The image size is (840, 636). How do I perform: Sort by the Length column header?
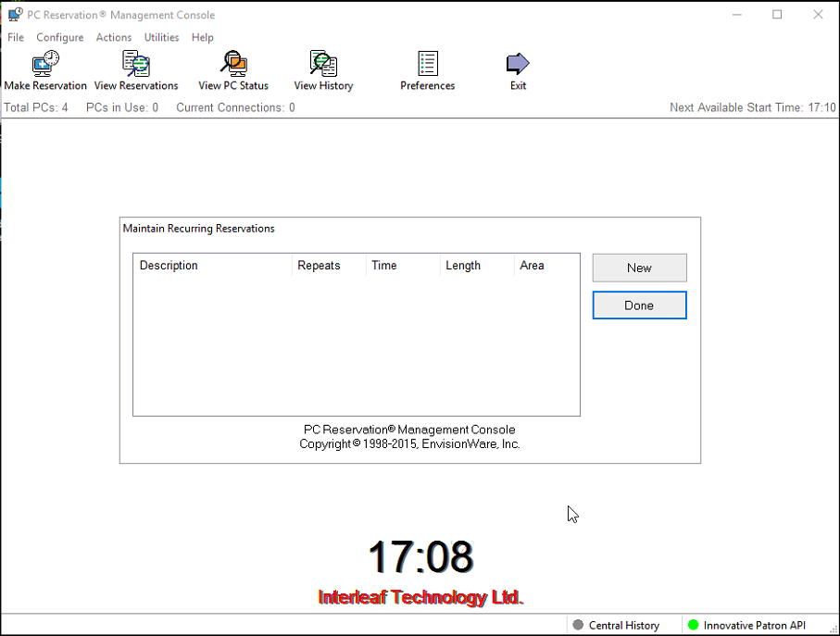[x=477, y=266]
